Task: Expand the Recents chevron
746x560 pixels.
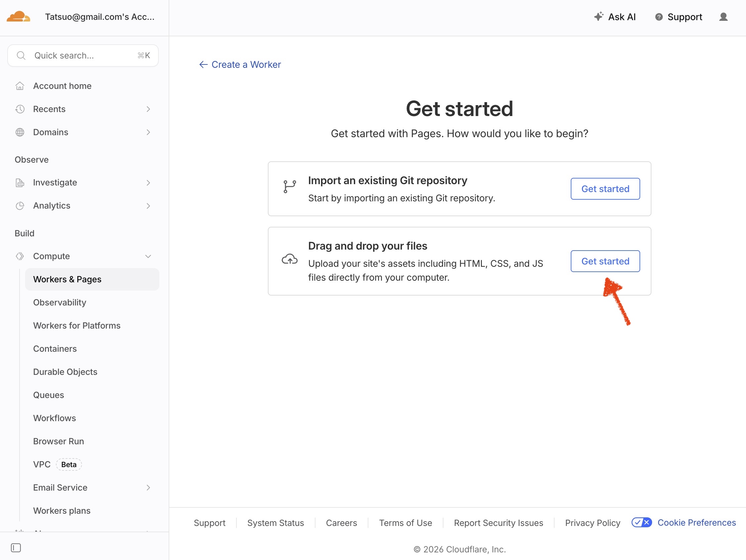Action: pyautogui.click(x=148, y=109)
